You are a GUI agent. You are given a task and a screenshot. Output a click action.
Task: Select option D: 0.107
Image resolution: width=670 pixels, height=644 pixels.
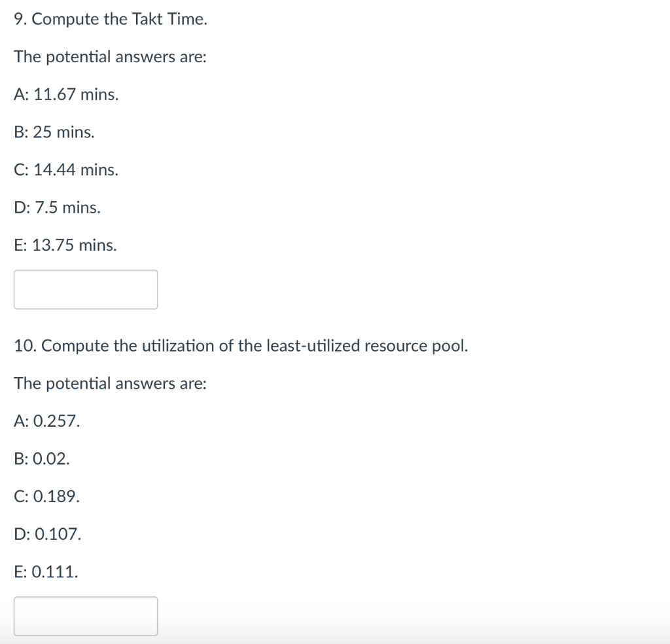48,535
